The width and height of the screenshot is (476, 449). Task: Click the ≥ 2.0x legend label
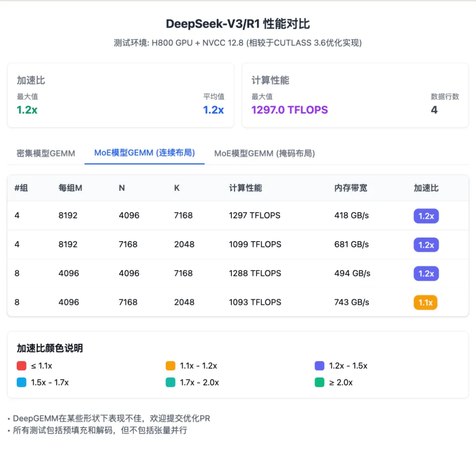tap(341, 382)
